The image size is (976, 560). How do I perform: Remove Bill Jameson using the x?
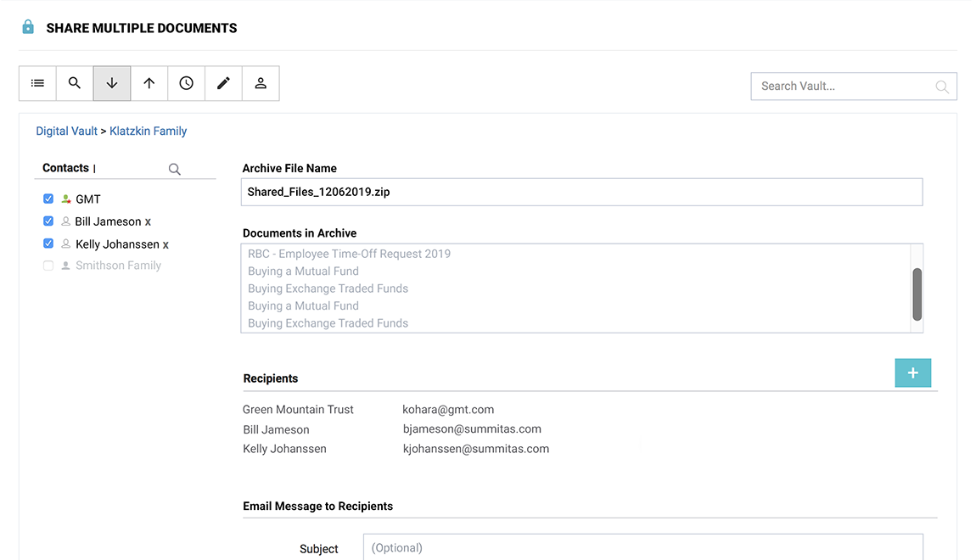[x=149, y=221]
